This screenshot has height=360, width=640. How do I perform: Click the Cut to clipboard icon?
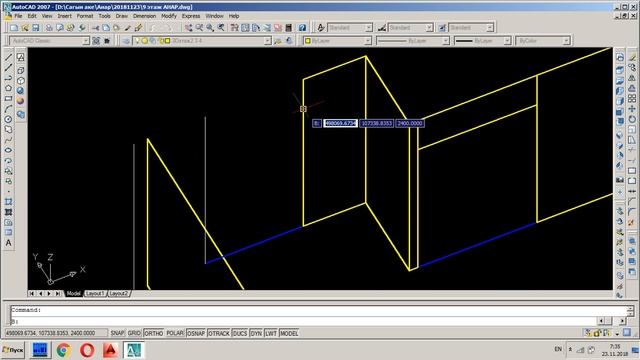coord(95,28)
